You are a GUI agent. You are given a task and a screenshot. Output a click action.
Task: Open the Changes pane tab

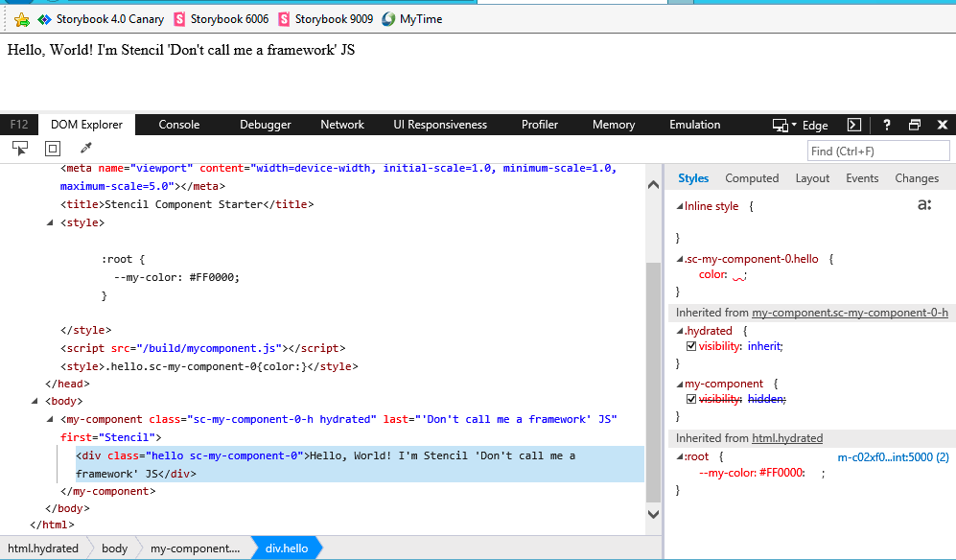(917, 178)
